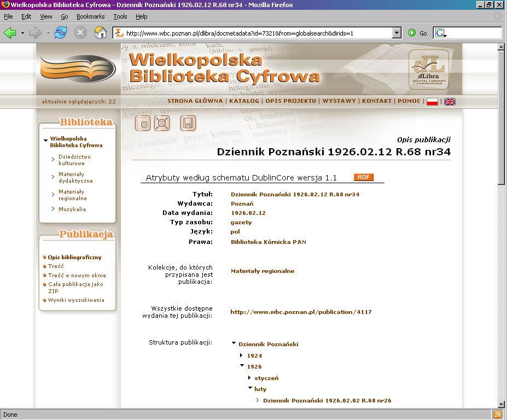
Task: Open Dziedzictwo kulturowe collection
Action: point(75,160)
